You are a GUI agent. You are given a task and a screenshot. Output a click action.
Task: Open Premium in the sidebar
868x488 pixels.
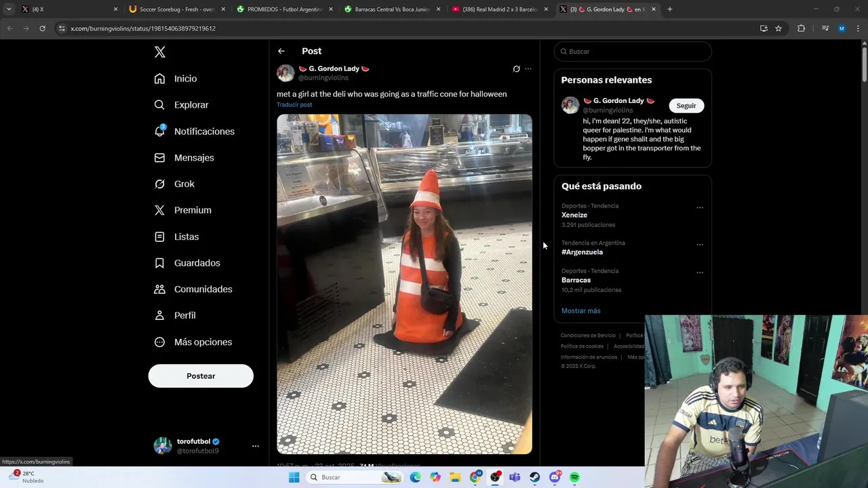tap(182, 210)
